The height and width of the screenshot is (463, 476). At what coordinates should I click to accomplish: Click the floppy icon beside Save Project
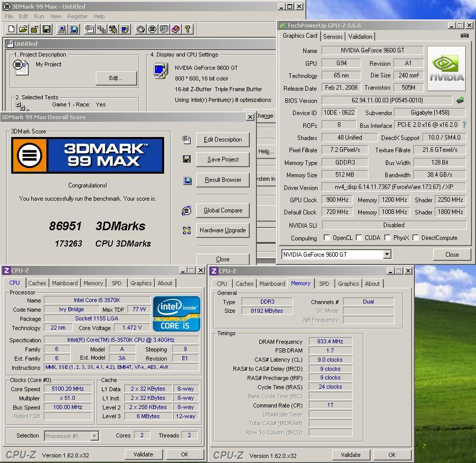tap(187, 159)
